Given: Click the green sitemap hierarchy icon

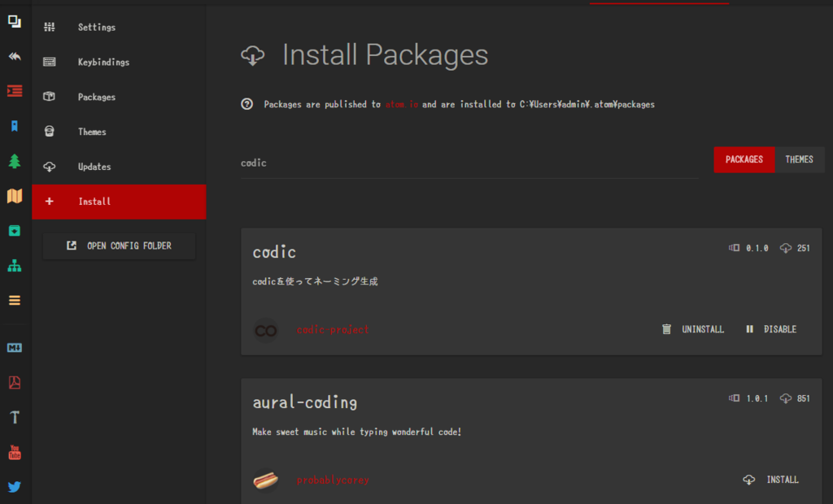Looking at the screenshot, I should [x=15, y=266].
